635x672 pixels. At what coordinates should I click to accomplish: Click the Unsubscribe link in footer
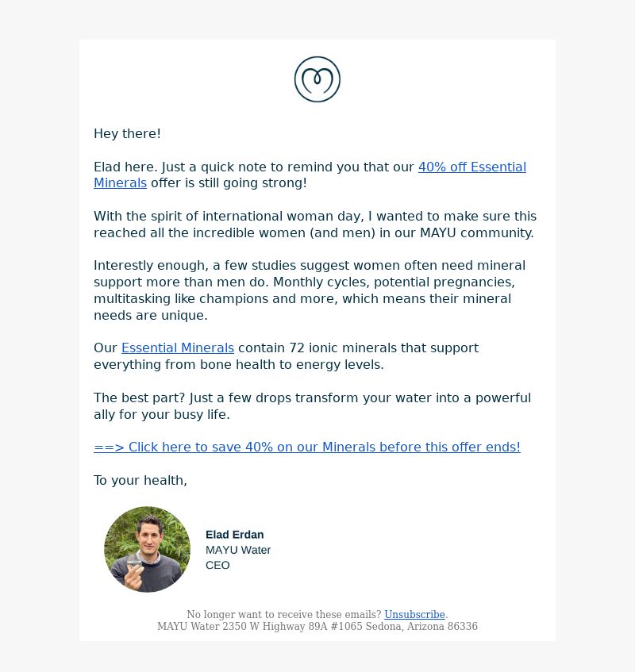414,614
